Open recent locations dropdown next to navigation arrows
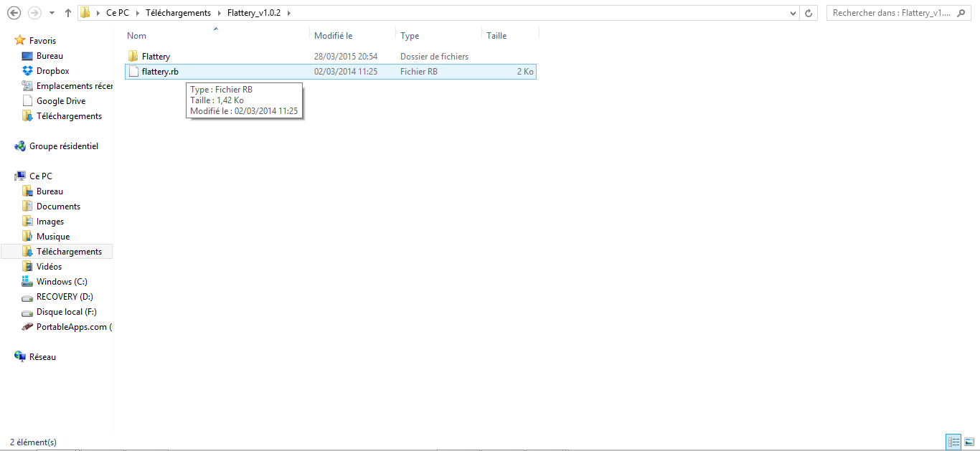This screenshot has height=451, width=980. pyautogui.click(x=50, y=12)
